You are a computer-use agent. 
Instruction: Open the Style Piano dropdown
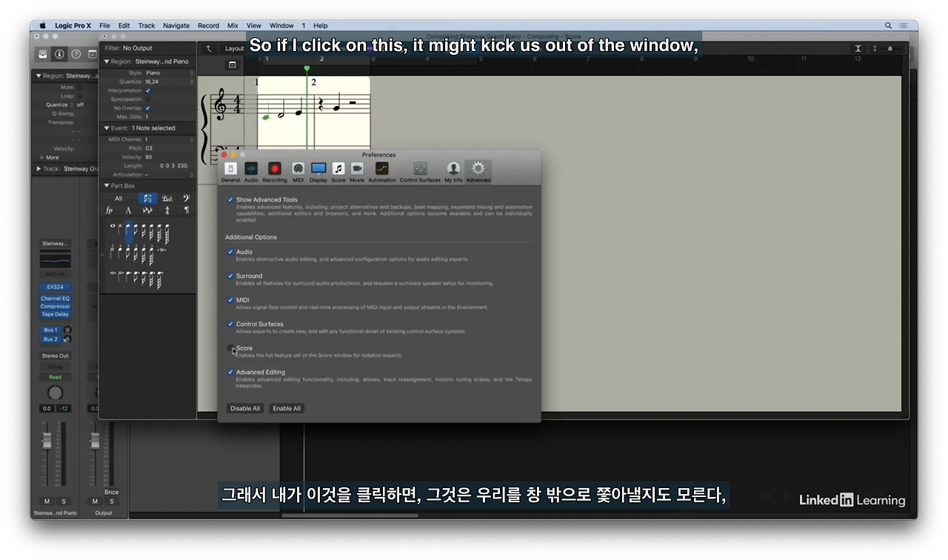point(170,73)
